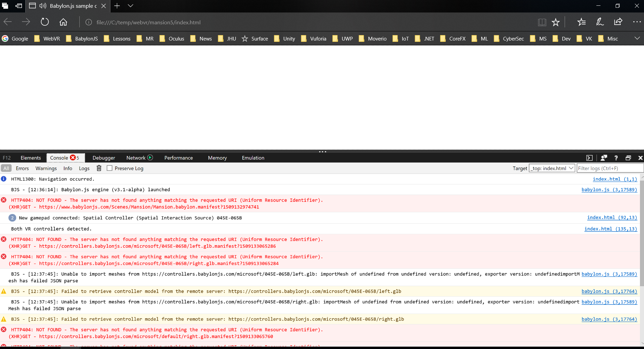The image size is (644, 349).
Task: Open a new tab with plus icon
Action: [117, 6]
